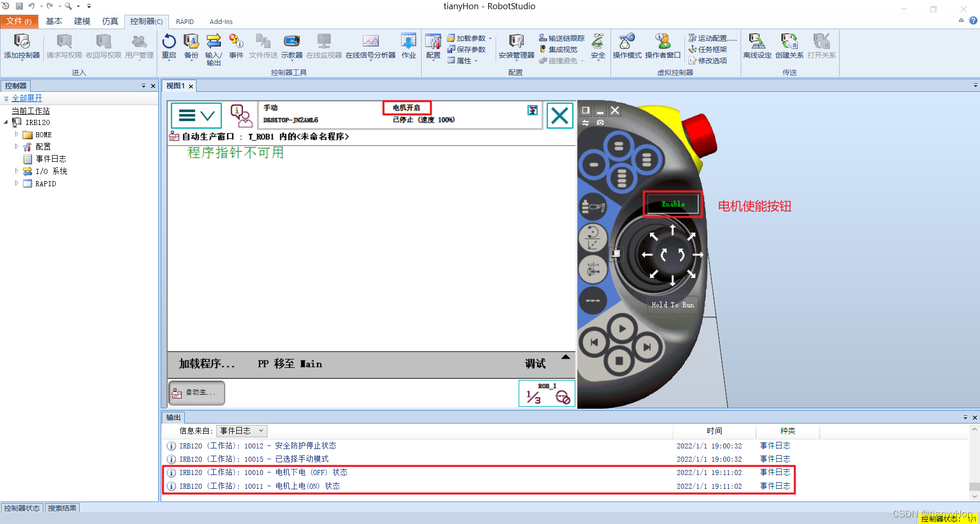Expand the RAPID tree node

point(17,184)
